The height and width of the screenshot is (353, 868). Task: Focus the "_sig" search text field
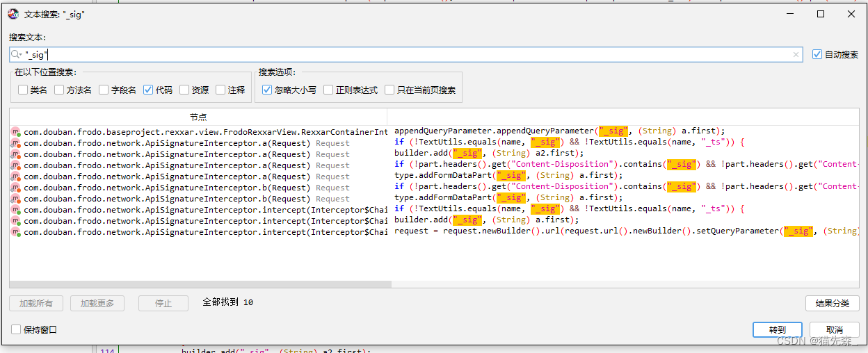click(x=406, y=54)
